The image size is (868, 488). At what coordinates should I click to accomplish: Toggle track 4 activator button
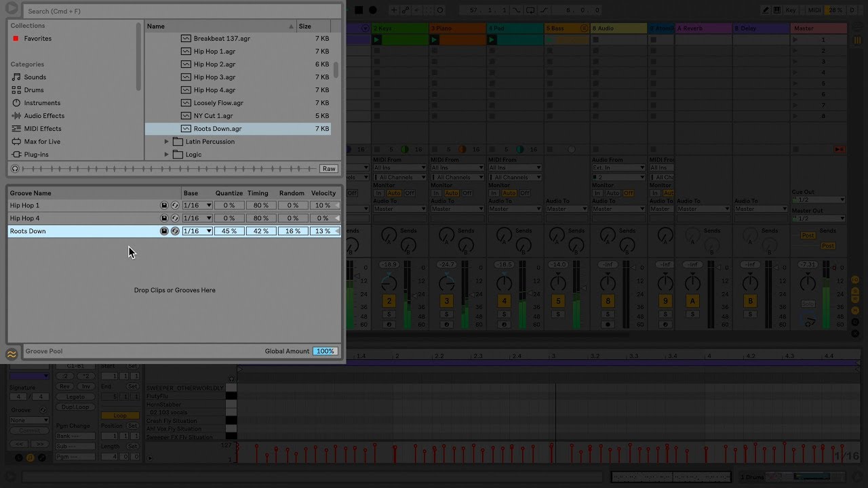pos(504,301)
